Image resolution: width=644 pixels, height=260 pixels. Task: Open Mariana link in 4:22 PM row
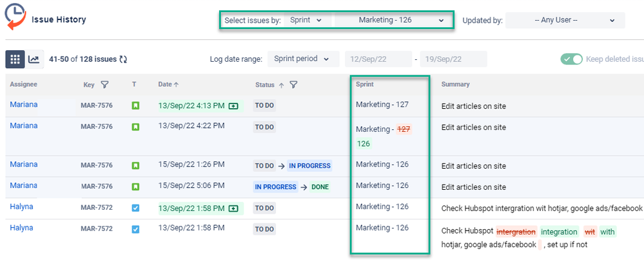pyautogui.click(x=23, y=125)
